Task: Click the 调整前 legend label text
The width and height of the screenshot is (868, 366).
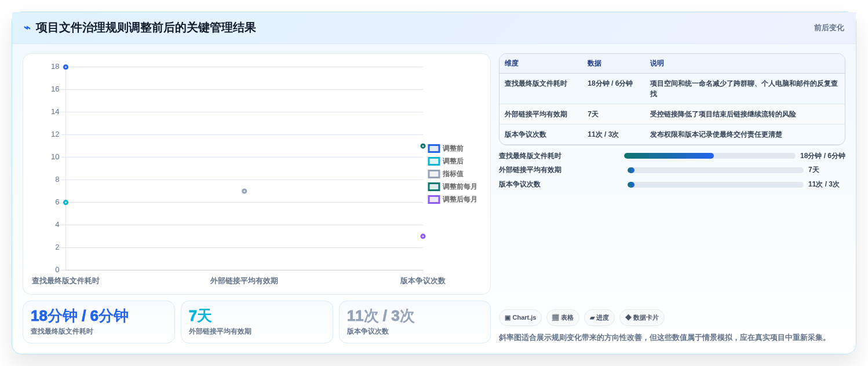Action: pyautogui.click(x=453, y=148)
